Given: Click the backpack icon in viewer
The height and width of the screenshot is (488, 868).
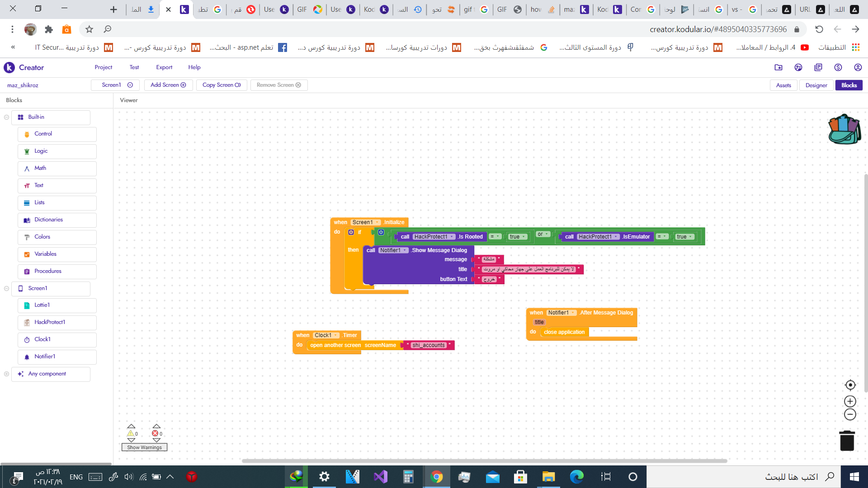Looking at the screenshot, I should click(844, 129).
